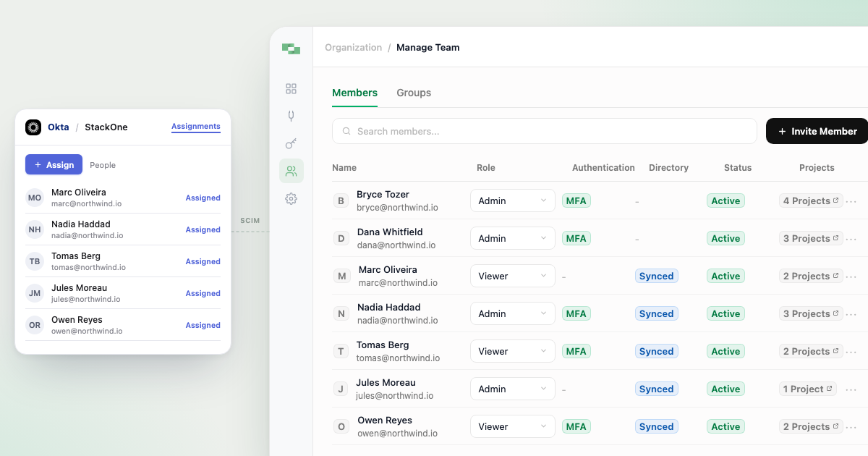Open the API keys icon in sidebar

pos(292,143)
